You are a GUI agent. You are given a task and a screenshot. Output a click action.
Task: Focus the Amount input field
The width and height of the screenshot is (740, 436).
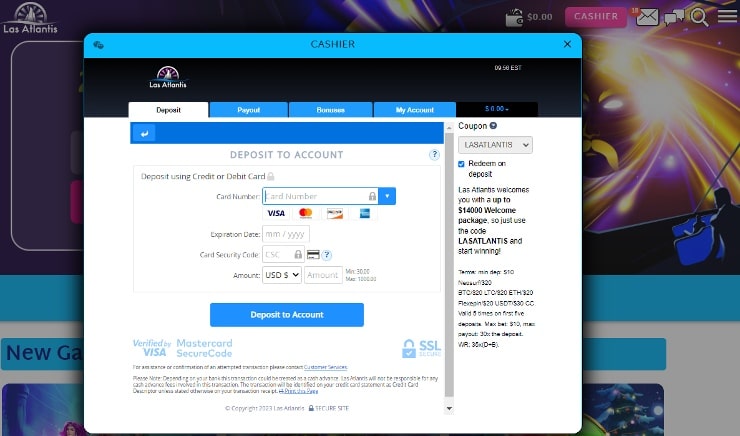click(323, 275)
